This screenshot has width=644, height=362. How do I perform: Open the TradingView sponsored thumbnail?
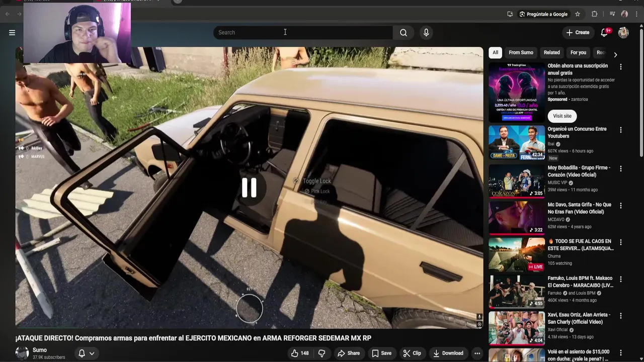coord(517,93)
